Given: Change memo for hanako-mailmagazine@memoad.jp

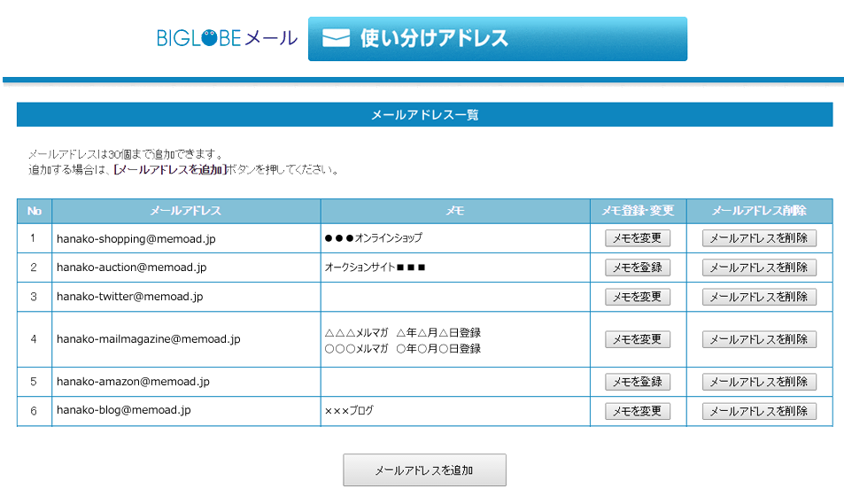Looking at the screenshot, I should point(638,339).
